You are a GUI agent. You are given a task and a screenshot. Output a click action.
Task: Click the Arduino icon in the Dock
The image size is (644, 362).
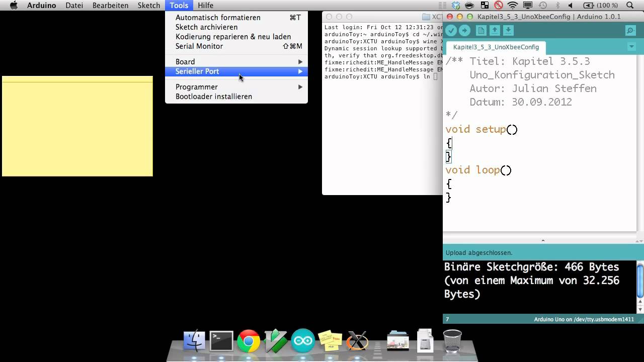(303, 341)
